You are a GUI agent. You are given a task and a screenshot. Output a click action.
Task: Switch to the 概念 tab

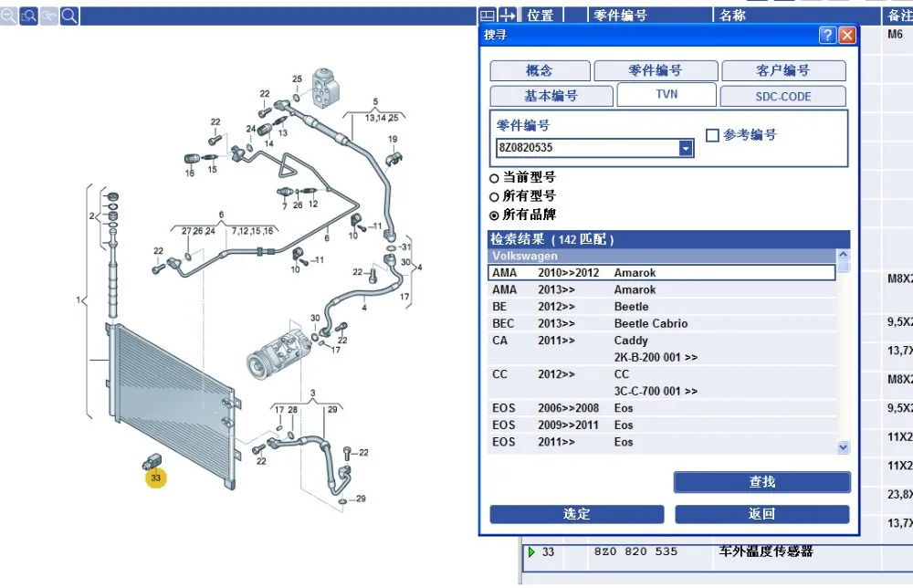tap(540, 70)
